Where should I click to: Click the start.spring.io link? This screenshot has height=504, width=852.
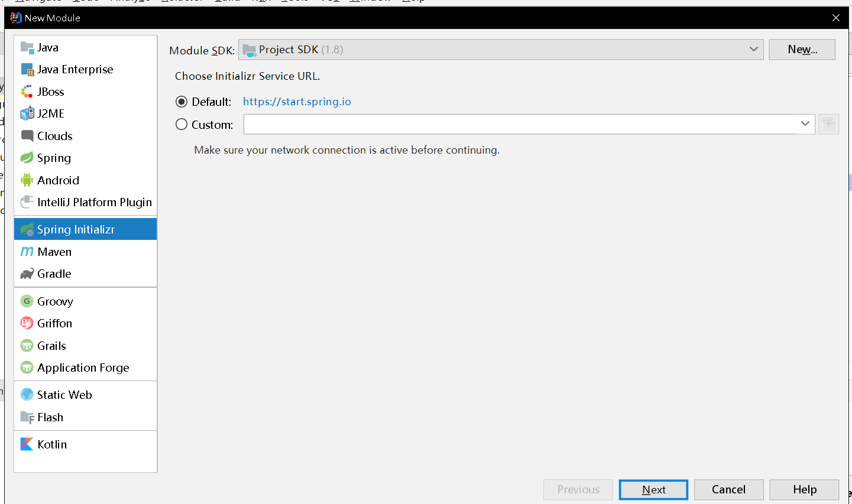[297, 101]
